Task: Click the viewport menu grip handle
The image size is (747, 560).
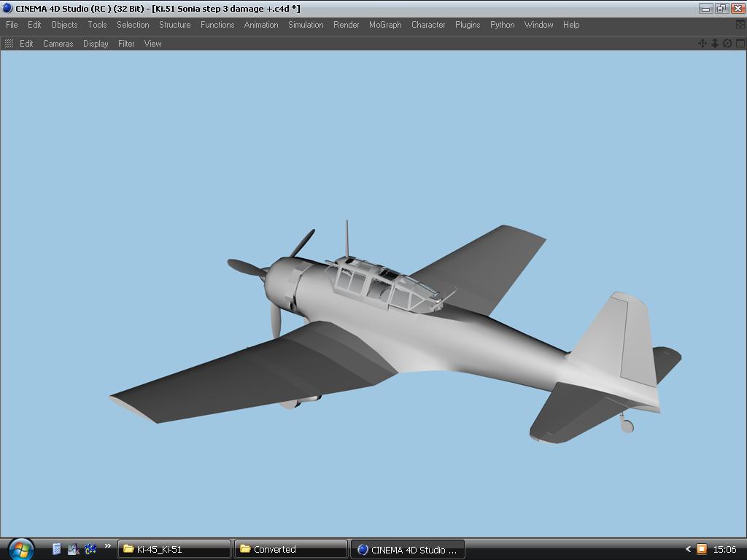Action: 9,44
